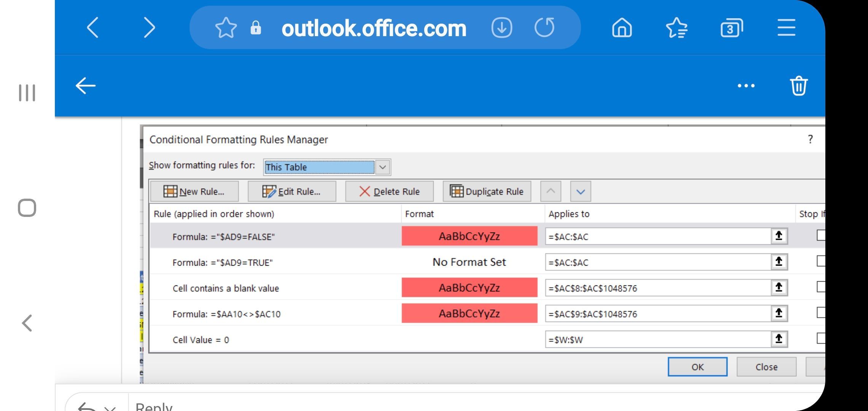The height and width of the screenshot is (411, 868).
Task: Toggle Stop If True for blank value rule
Action: point(821,287)
